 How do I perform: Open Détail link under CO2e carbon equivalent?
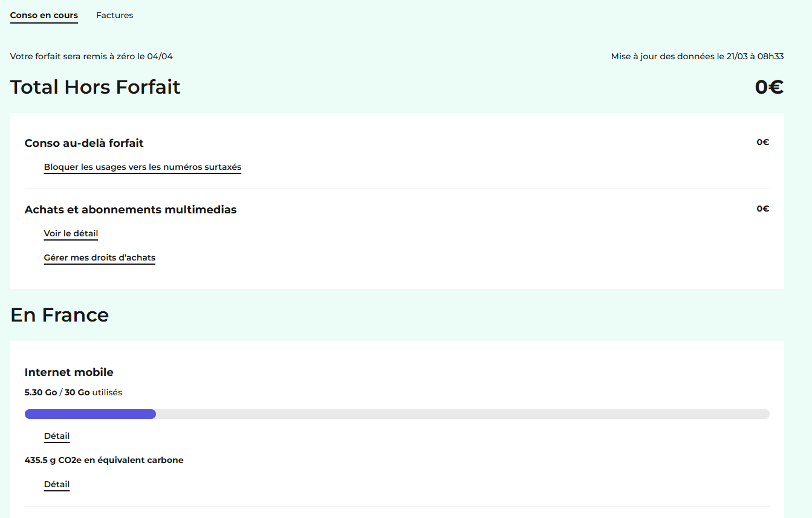click(x=57, y=484)
